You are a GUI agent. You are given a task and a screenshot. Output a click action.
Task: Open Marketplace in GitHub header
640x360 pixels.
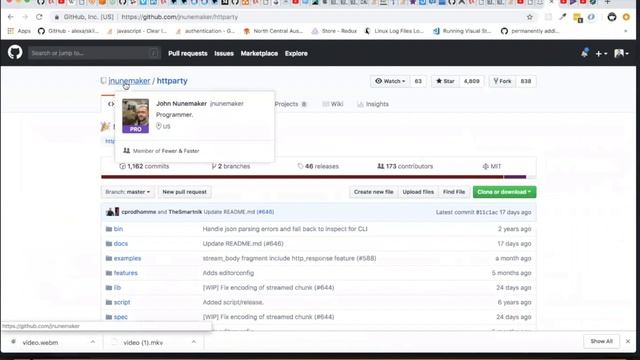tap(259, 53)
